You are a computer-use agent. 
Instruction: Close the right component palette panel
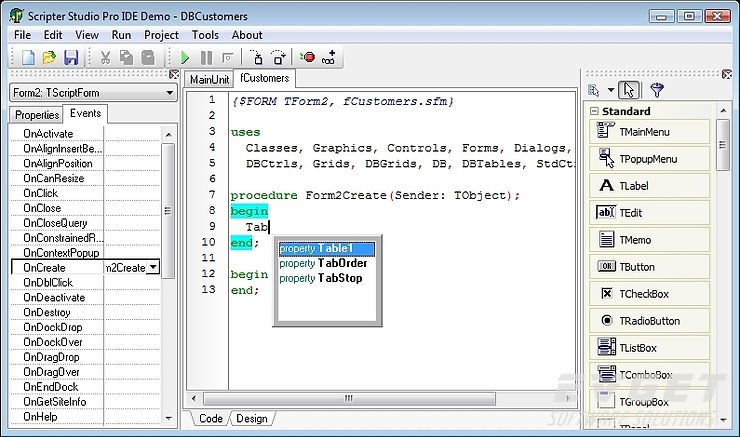click(x=727, y=75)
